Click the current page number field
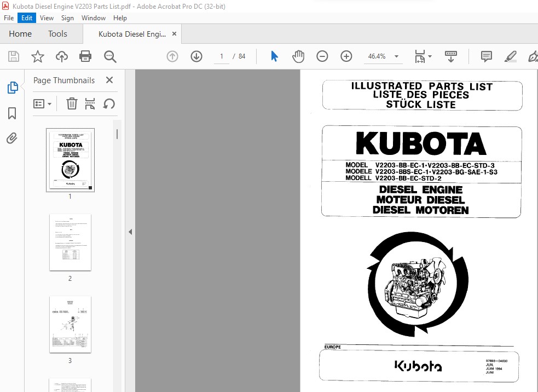The width and height of the screenshot is (538, 392). click(221, 56)
